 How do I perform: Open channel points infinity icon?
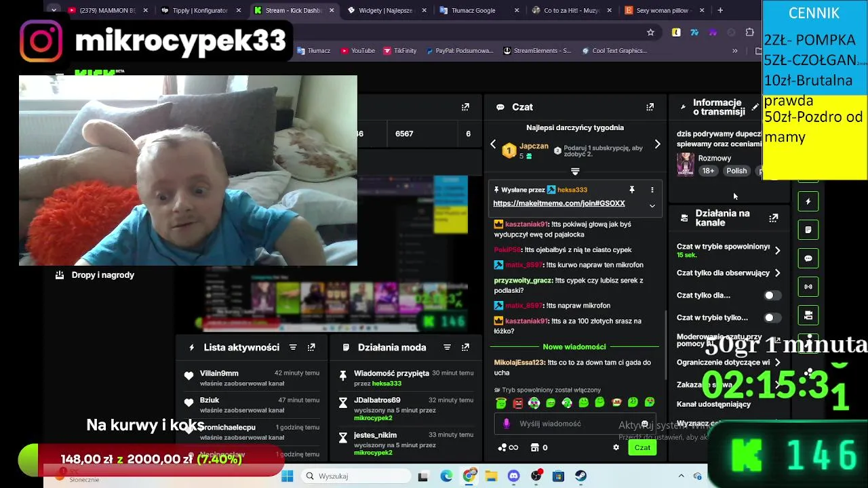coord(508,447)
